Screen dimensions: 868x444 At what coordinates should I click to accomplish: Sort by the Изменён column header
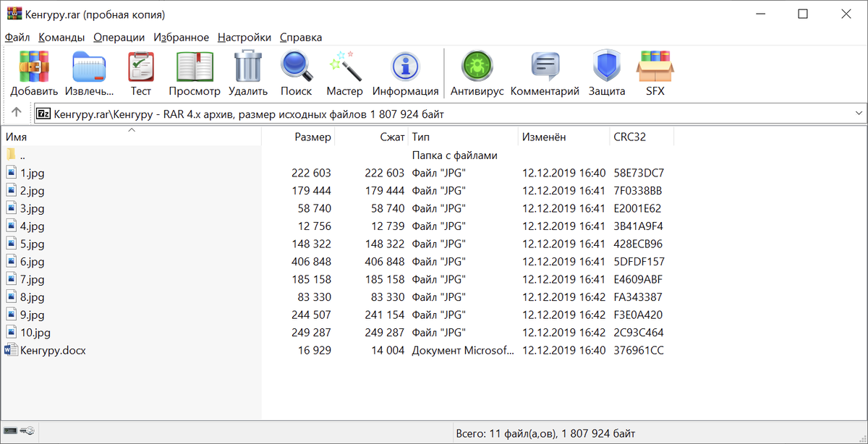tap(564, 137)
